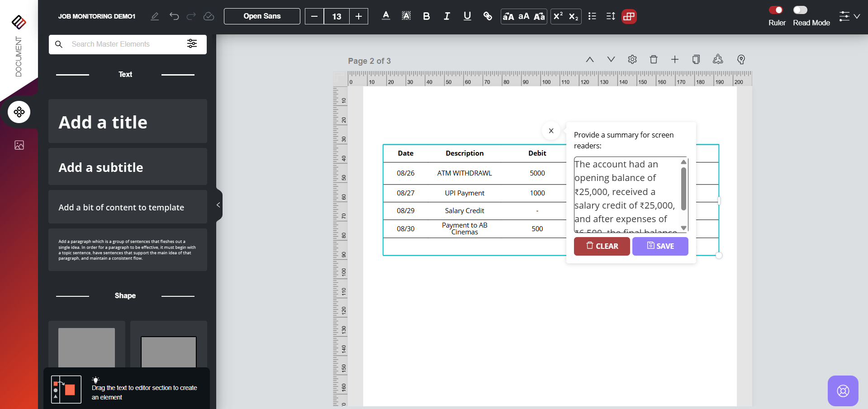
Task: Toggle the Ruler switch off
Action: tap(776, 10)
